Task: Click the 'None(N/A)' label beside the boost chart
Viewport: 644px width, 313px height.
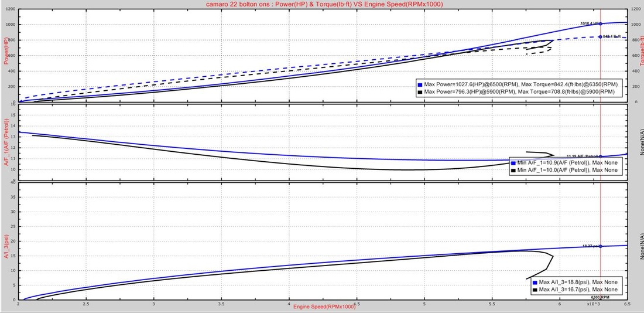Action: coord(641,246)
